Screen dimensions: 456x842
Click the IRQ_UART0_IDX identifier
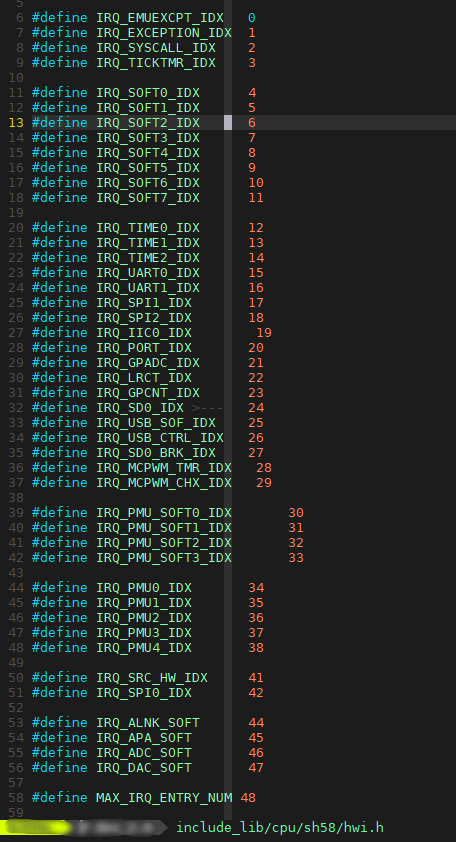pyautogui.click(x=148, y=273)
